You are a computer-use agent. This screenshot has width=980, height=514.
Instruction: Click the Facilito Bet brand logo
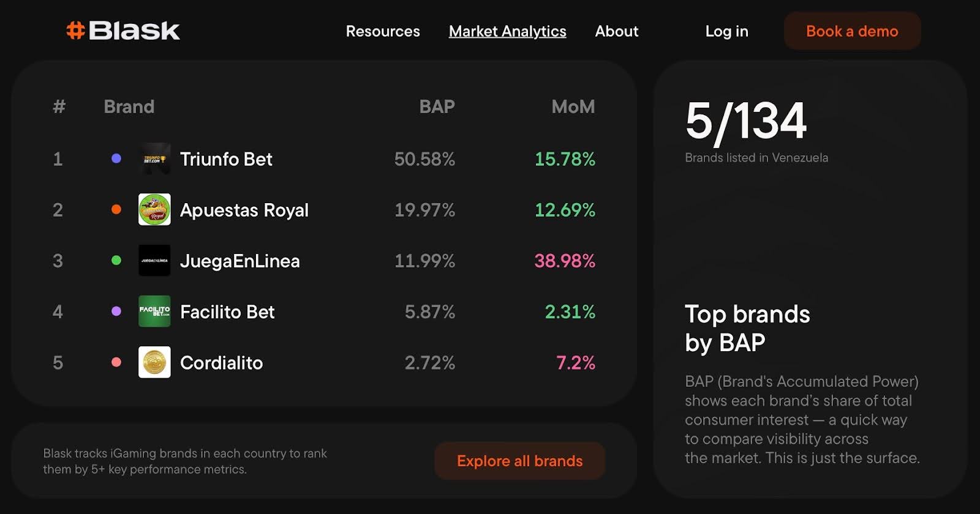click(x=154, y=311)
